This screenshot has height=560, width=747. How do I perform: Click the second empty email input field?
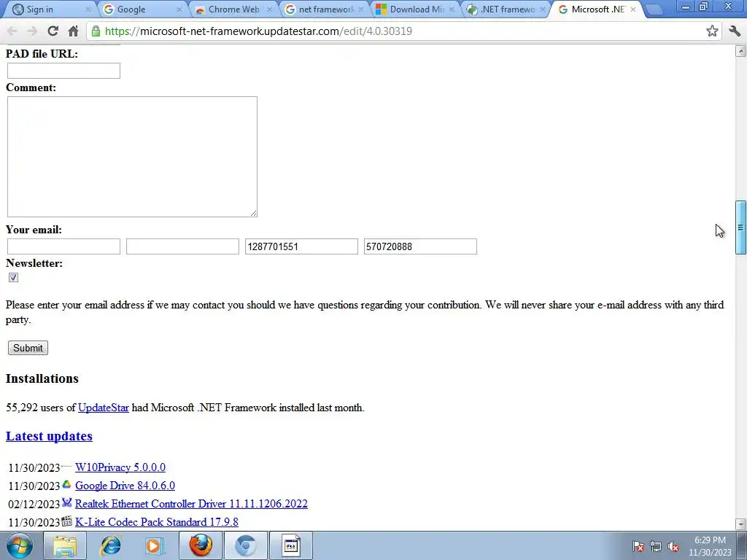(182, 246)
